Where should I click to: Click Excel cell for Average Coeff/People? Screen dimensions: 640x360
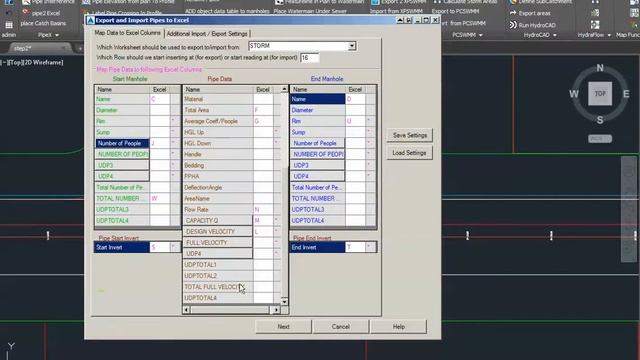point(263,121)
